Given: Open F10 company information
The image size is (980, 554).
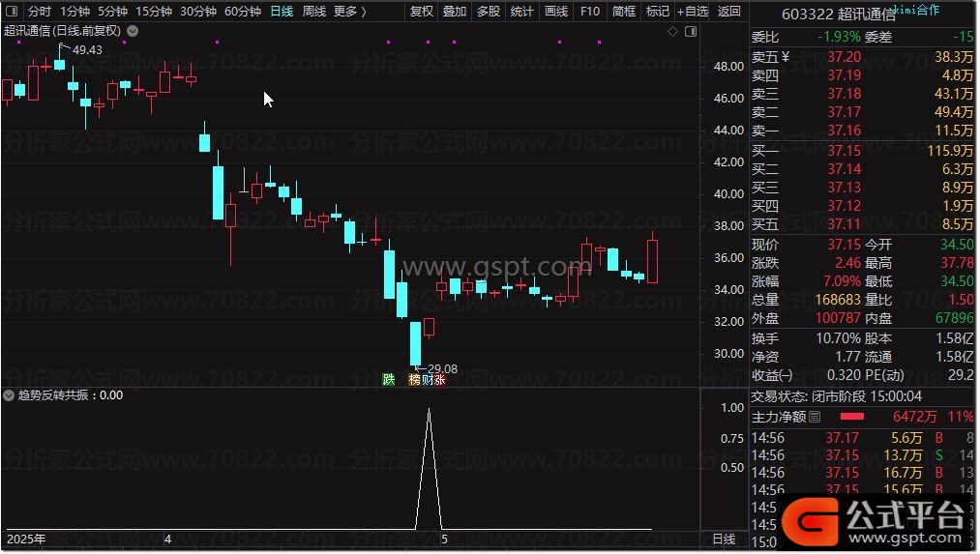Looking at the screenshot, I should 589,12.
